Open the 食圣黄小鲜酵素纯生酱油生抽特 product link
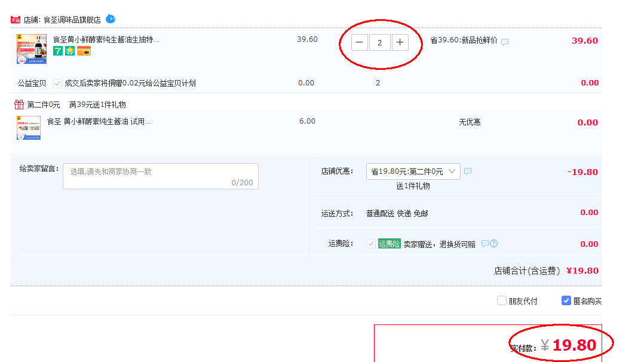This screenshot has width=644, height=362. tap(106, 39)
